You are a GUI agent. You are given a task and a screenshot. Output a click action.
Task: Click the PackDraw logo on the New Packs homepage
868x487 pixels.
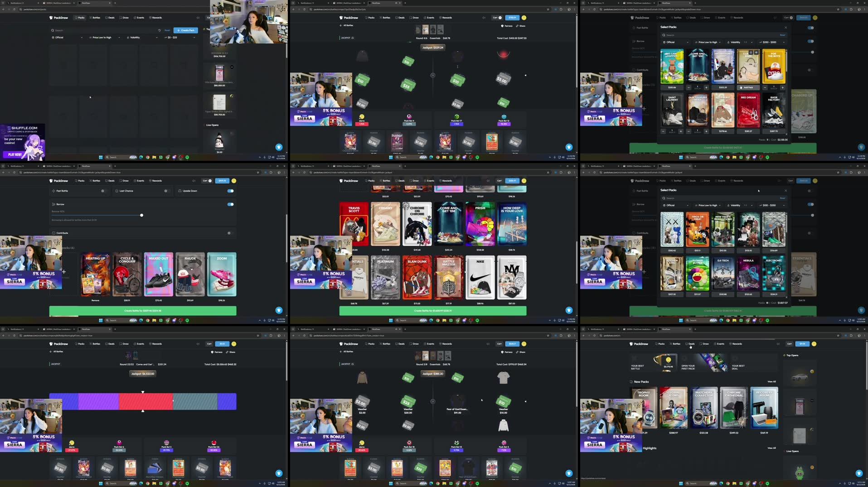(639, 344)
